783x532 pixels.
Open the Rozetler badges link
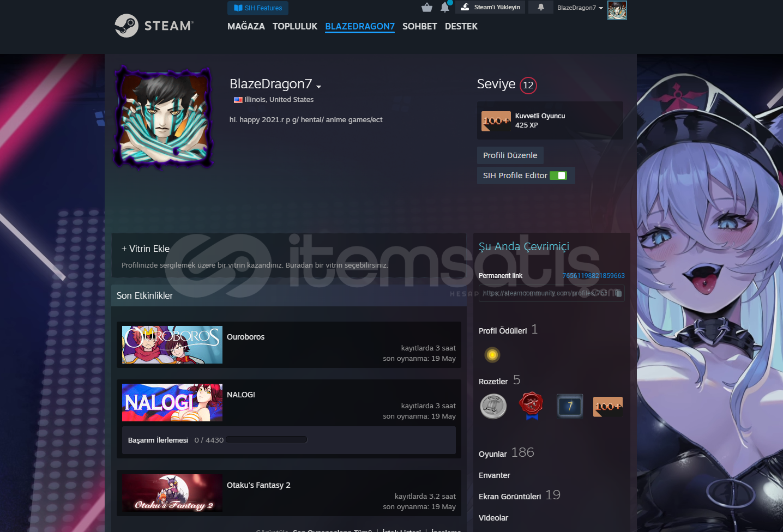(x=493, y=382)
